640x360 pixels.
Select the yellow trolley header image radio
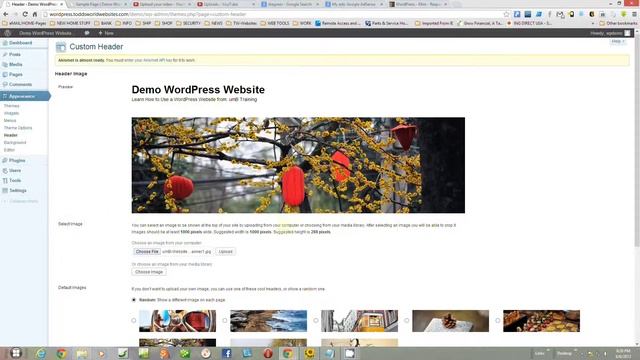tap(316, 320)
